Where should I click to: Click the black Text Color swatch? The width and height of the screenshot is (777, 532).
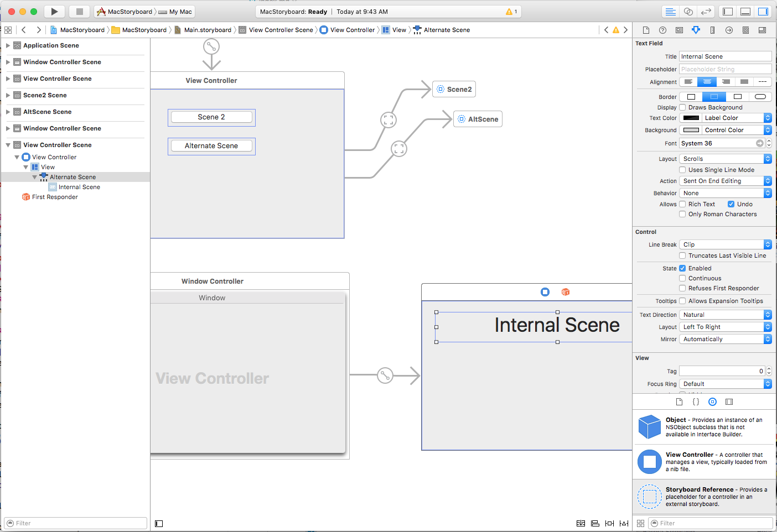point(690,117)
